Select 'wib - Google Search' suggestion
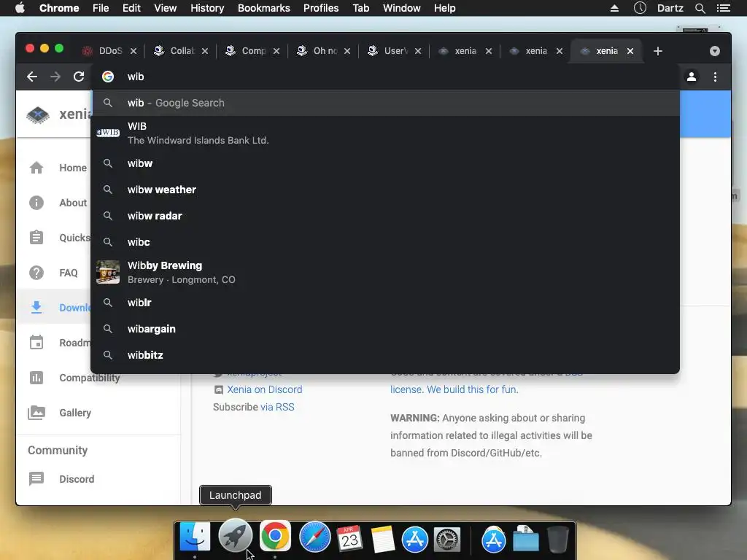This screenshot has height=560, width=747. [x=385, y=103]
